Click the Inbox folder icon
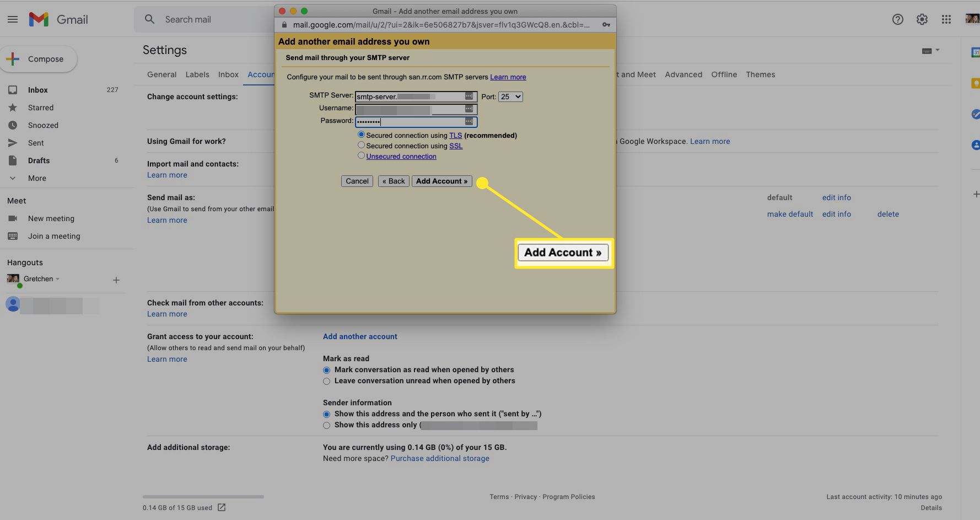Image resolution: width=980 pixels, height=520 pixels. 13,90
